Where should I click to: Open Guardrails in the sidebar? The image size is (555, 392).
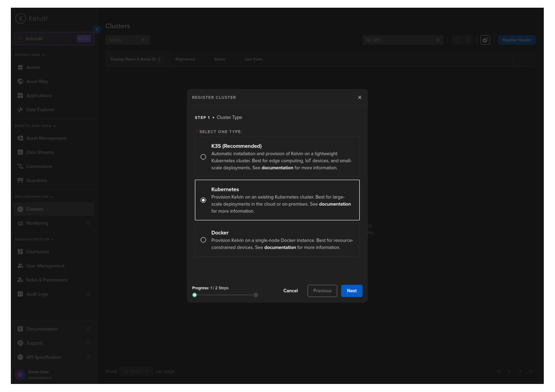pyautogui.click(x=36, y=181)
